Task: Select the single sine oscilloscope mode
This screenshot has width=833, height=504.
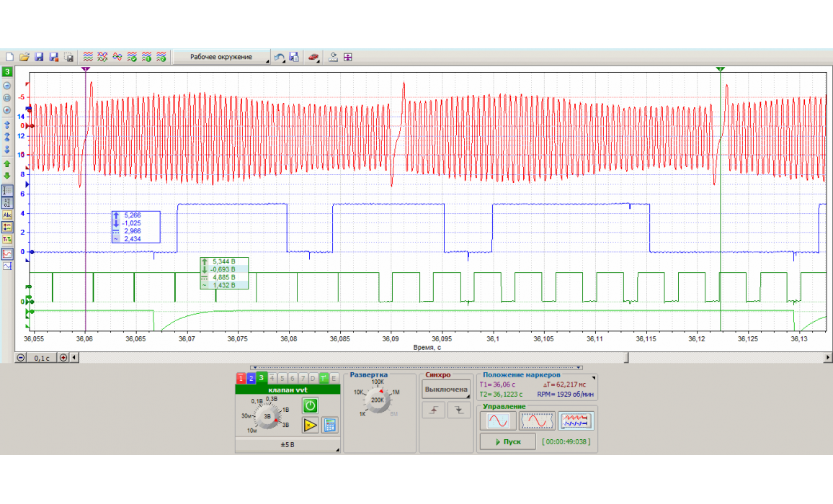Action: [498, 420]
